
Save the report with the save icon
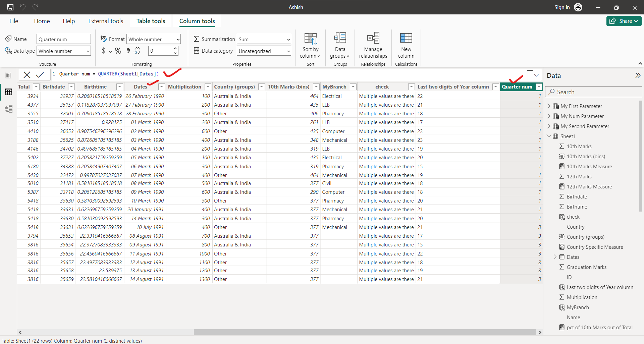[x=10, y=7]
